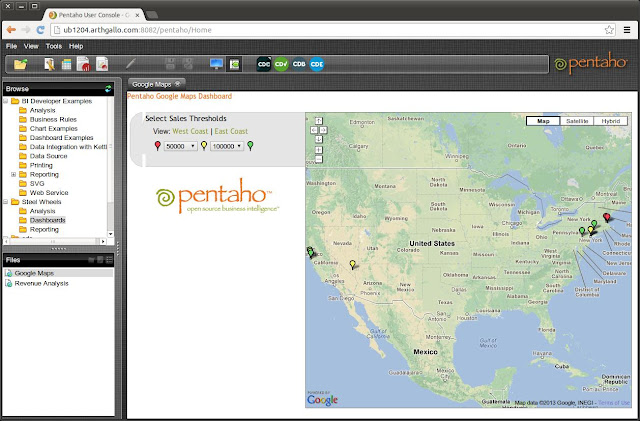Click the Terms of Use map link
This screenshot has width=640, height=421.
tap(614, 403)
